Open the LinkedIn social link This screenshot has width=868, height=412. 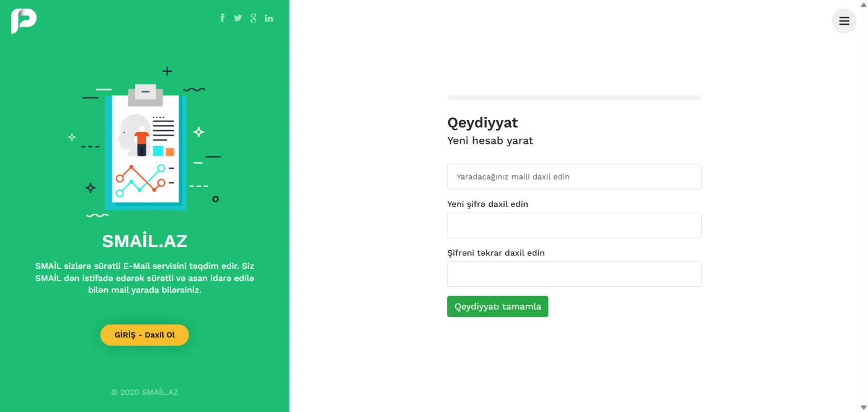point(269,18)
